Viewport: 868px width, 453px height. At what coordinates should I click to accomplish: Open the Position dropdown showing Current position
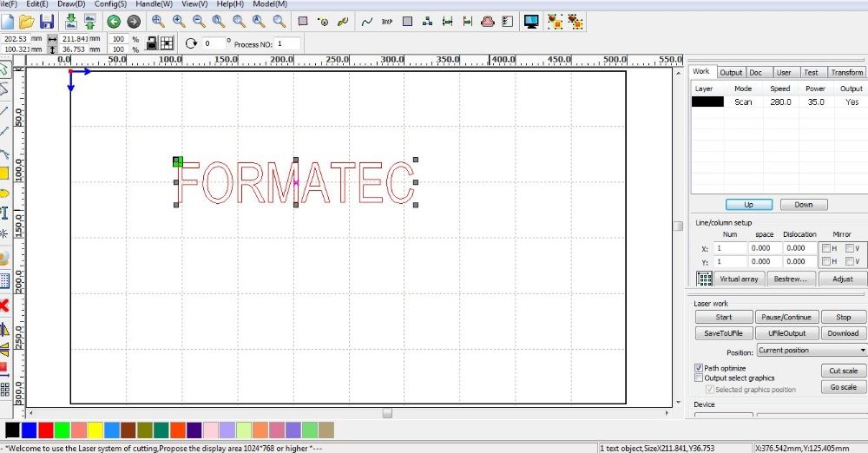(811, 351)
